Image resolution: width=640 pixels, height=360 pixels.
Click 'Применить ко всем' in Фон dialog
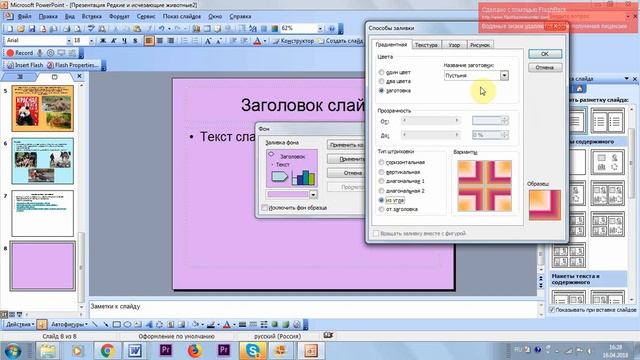[x=346, y=145]
